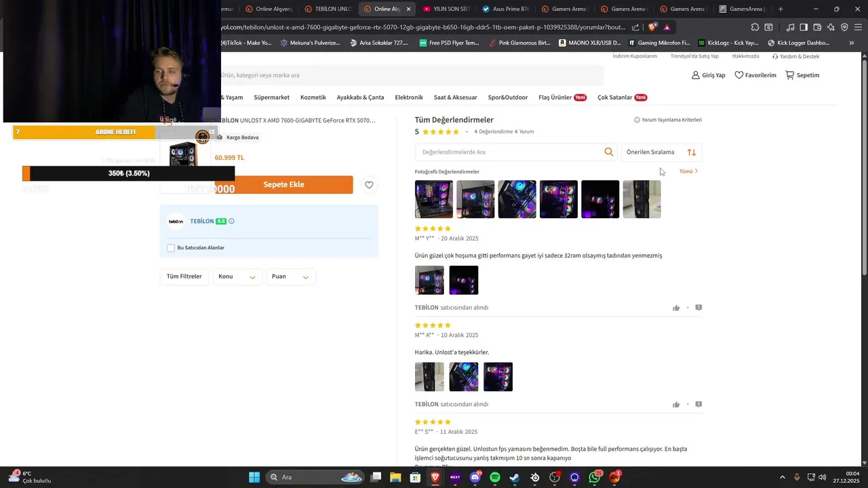Click info icon next to TEBİLON seller score
Image resolution: width=868 pixels, height=488 pixels.
[231, 221]
